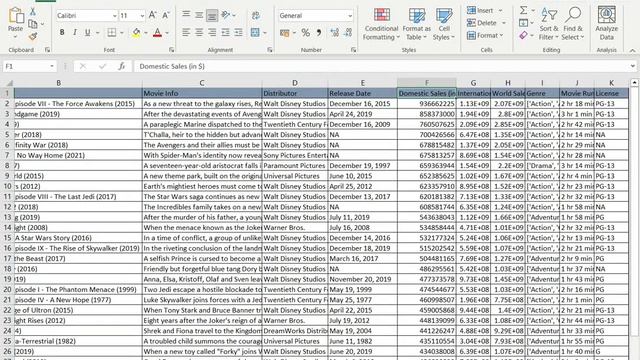Viewport: 640px width, 360px height.
Task: Decrease font size with the small A icon
Action: 165,16
